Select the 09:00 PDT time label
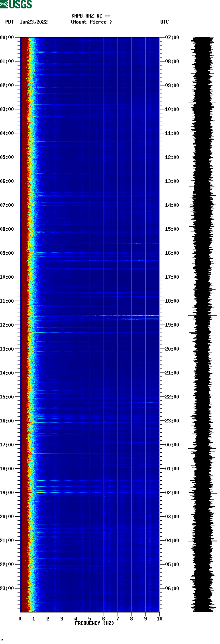This screenshot has height=644, width=220. tap(7, 253)
